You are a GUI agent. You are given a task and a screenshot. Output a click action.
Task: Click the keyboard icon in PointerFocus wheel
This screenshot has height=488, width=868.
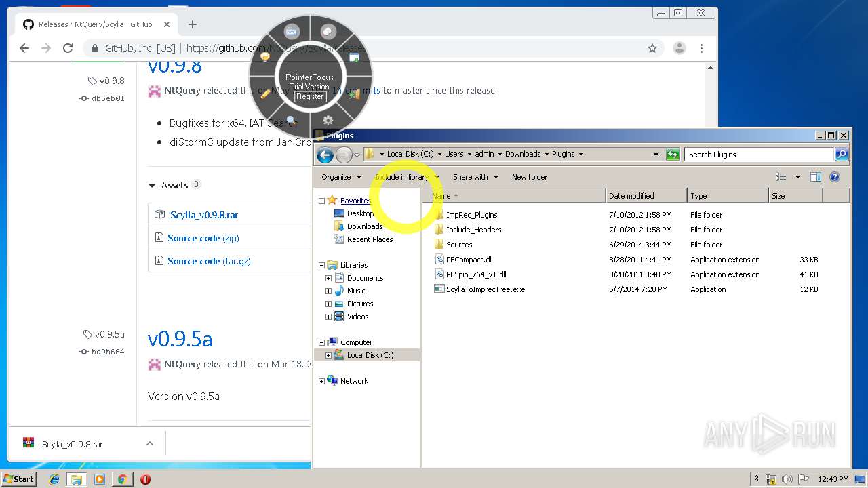(x=292, y=31)
